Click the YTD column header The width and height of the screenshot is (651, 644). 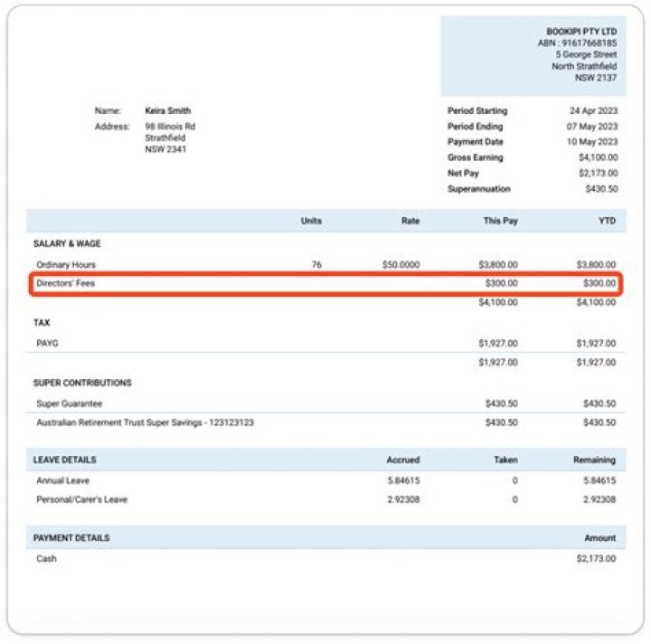click(607, 221)
